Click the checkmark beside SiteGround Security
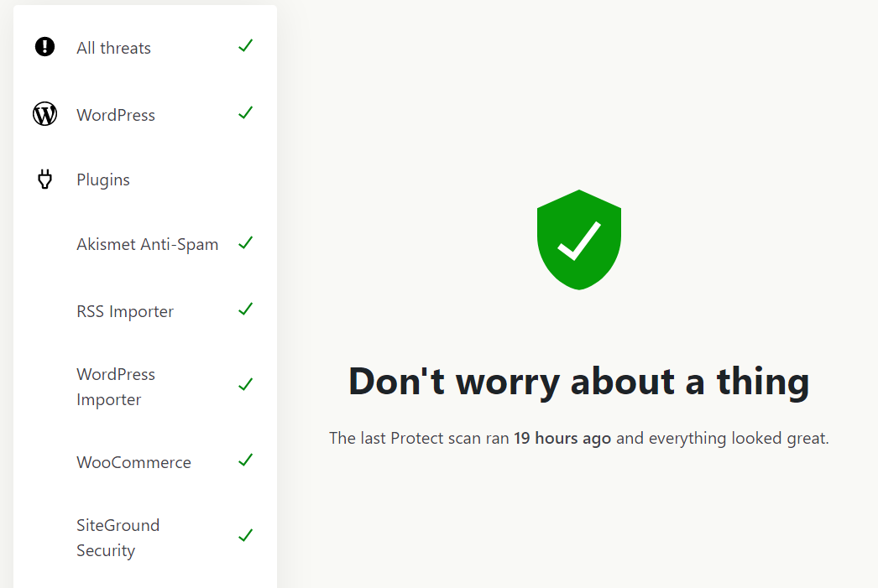Screen dimensions: 878x588 (245, 535)
